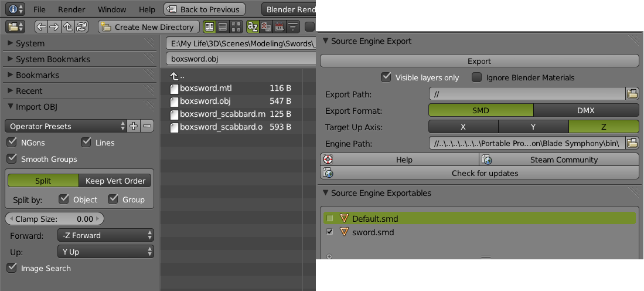Toggle the Lines checkbox

(x=86, y=142)
